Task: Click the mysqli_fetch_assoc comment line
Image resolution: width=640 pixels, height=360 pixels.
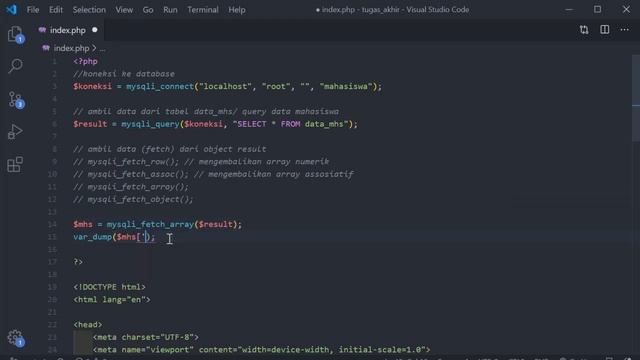Action: [x=213, y=174]
